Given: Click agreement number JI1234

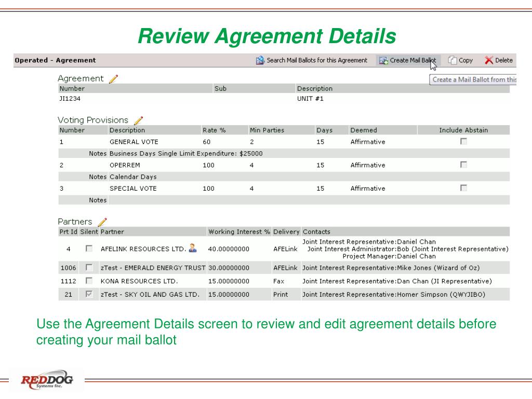Looking at the screenshot, I should (70, 99).
